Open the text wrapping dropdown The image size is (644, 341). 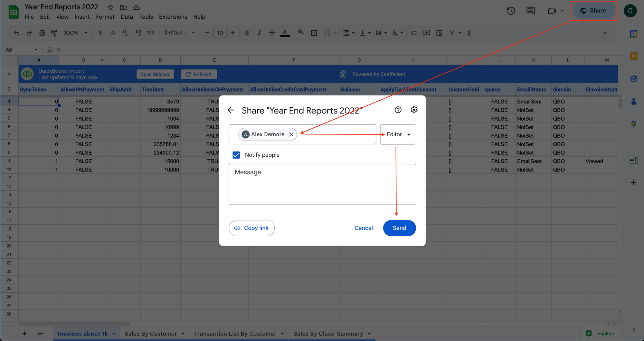click(381, 33)
